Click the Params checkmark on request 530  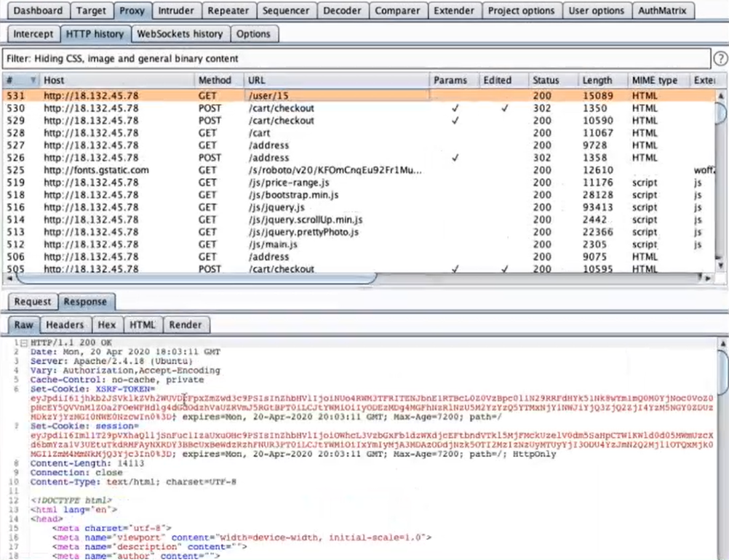point(455,108)
